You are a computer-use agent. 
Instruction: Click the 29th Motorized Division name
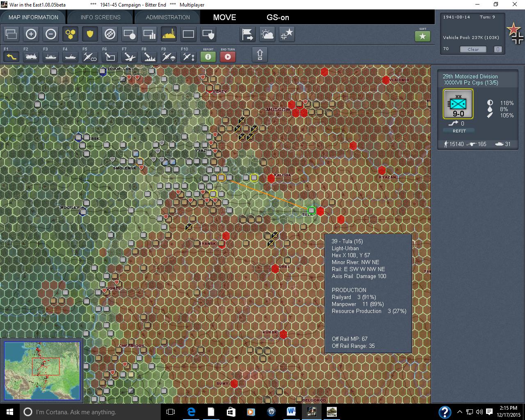tap(470, 76)
